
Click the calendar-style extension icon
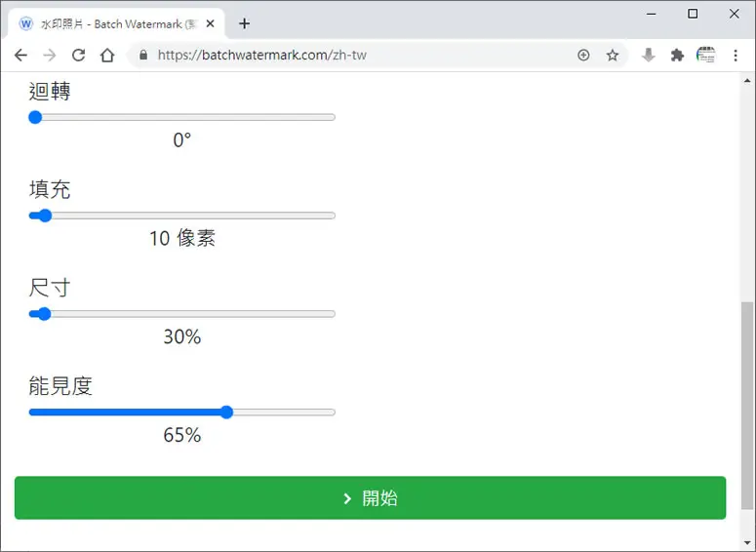tap(706, 55)
